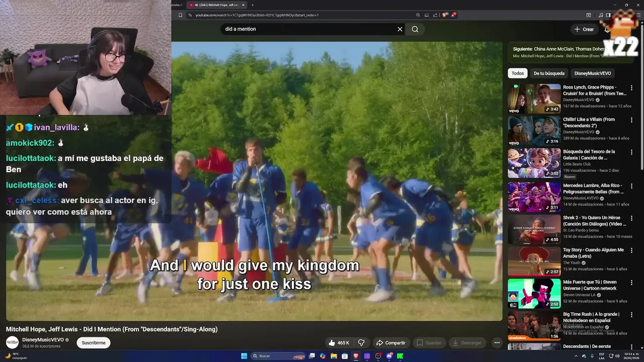Open options menu for Chillin' Like a Villain
This screenshot has height=362, width=644.
[x=631, y=120]
